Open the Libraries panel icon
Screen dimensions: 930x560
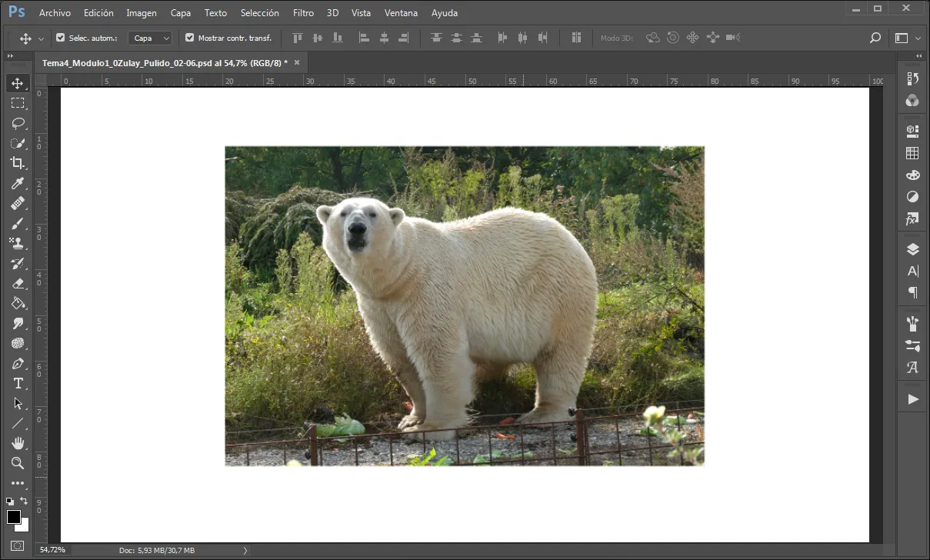[x=912, y=131]
